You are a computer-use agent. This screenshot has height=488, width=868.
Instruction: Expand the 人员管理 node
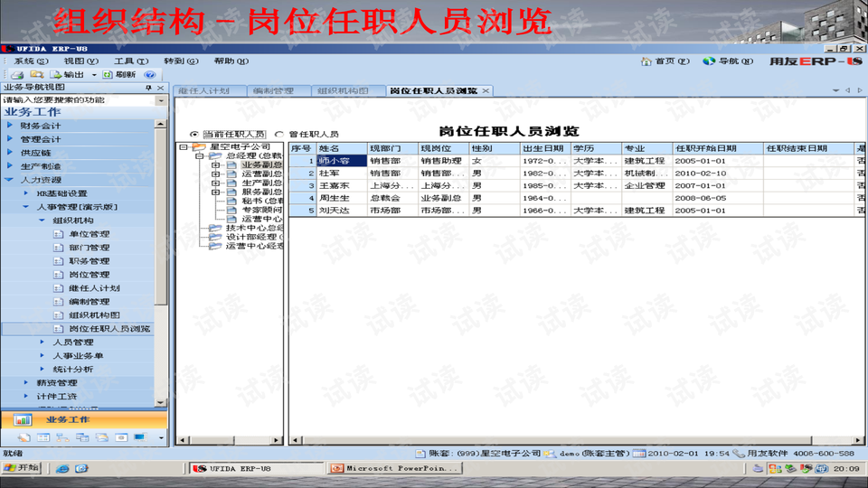(x=42, y=342)
